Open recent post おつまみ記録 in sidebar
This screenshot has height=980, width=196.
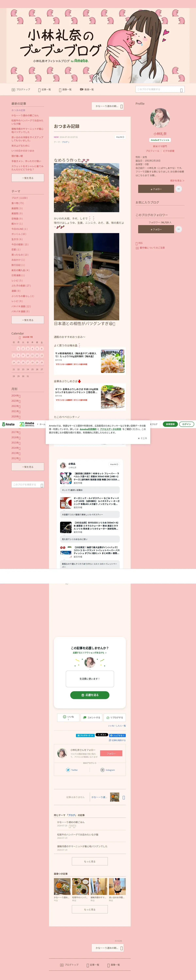[x=18, y=110]
